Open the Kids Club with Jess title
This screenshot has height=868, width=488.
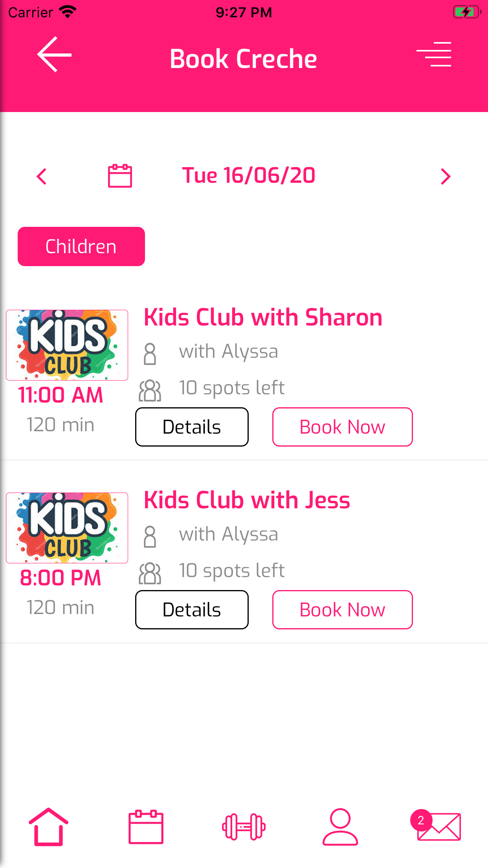[x=247, y=500]
